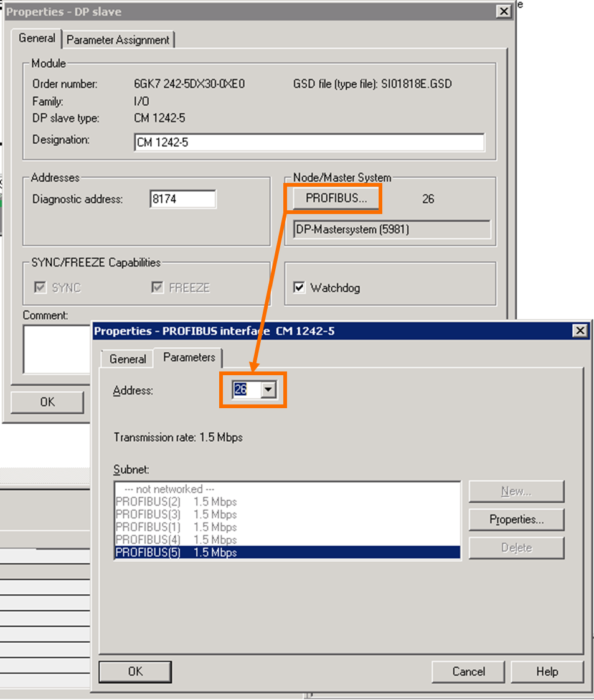Cancel the PROFIBUS interface dialog

[x=468, y=671]
